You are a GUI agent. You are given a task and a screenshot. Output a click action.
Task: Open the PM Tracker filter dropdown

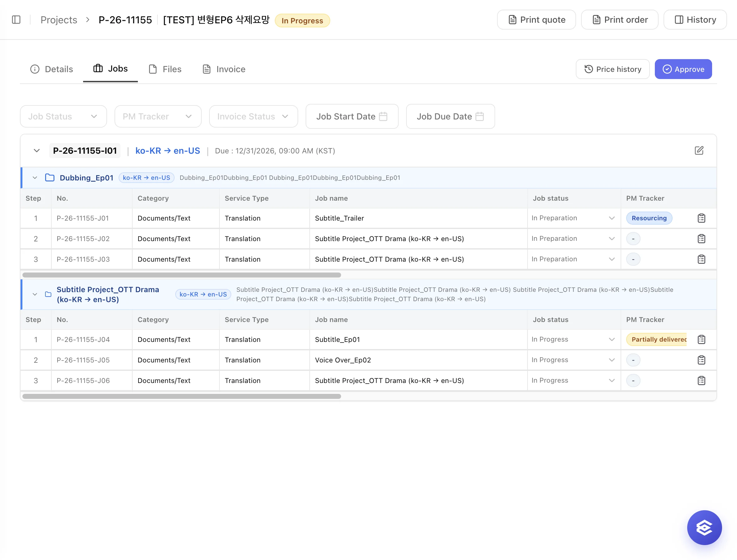158,116
